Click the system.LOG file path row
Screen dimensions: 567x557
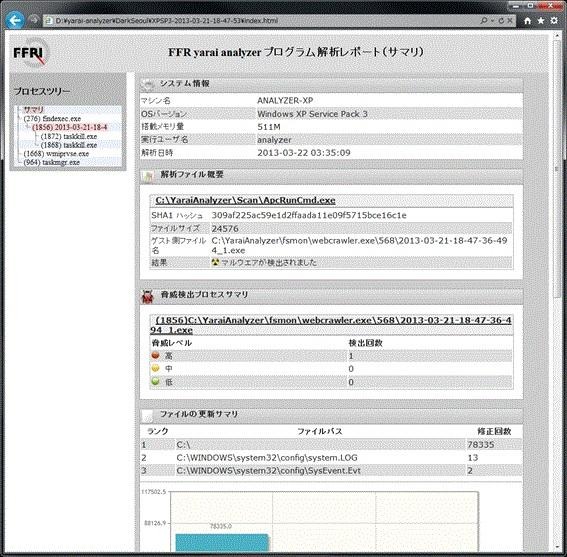point(331,458)
